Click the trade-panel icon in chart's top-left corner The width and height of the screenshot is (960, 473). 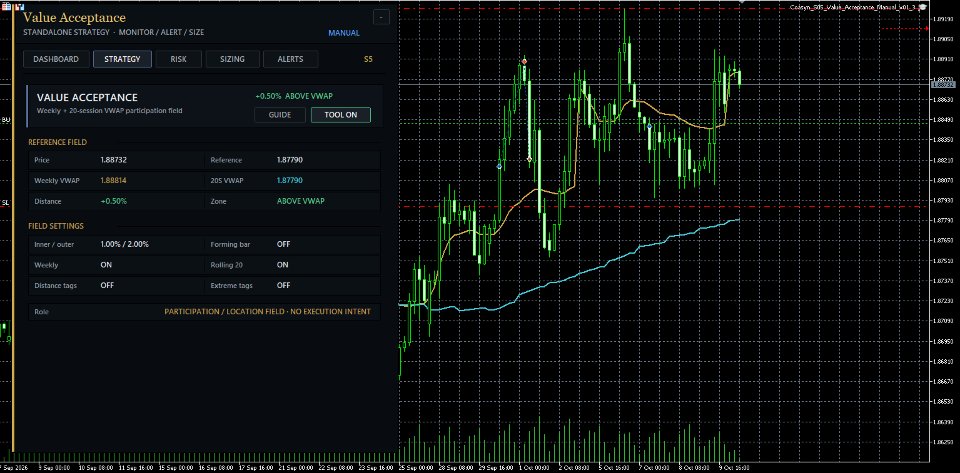pyautogui.click(x=6, y=6)
